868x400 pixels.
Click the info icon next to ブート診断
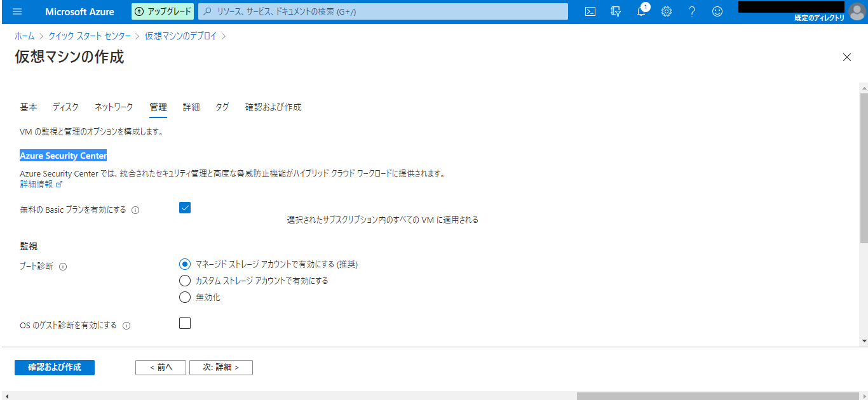(63, 267)
